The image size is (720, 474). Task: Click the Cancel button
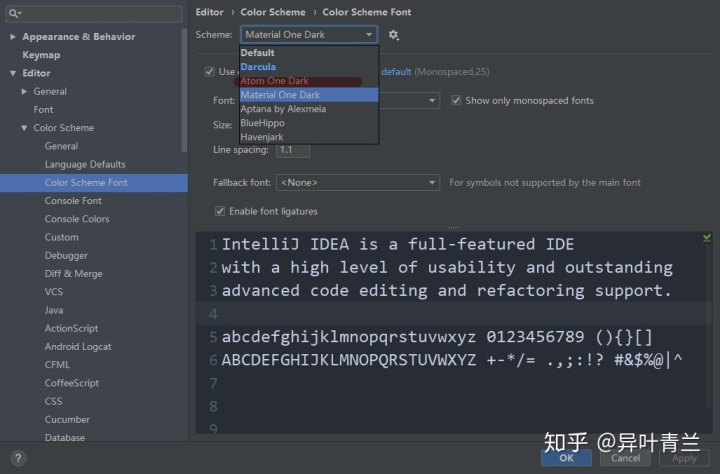625,458
